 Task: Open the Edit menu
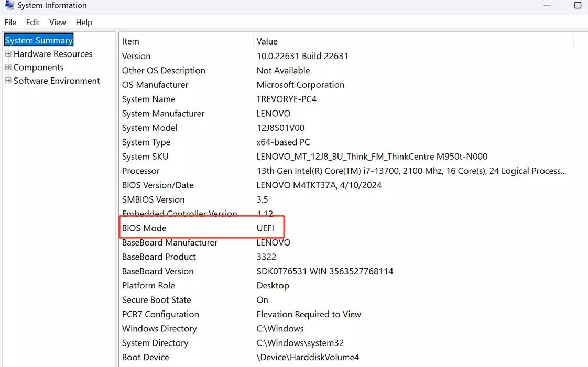32,22
